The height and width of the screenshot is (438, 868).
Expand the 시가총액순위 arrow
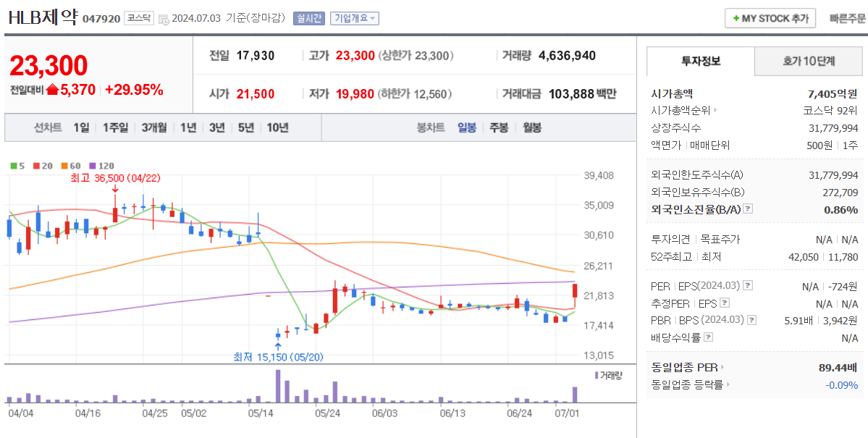715,110
